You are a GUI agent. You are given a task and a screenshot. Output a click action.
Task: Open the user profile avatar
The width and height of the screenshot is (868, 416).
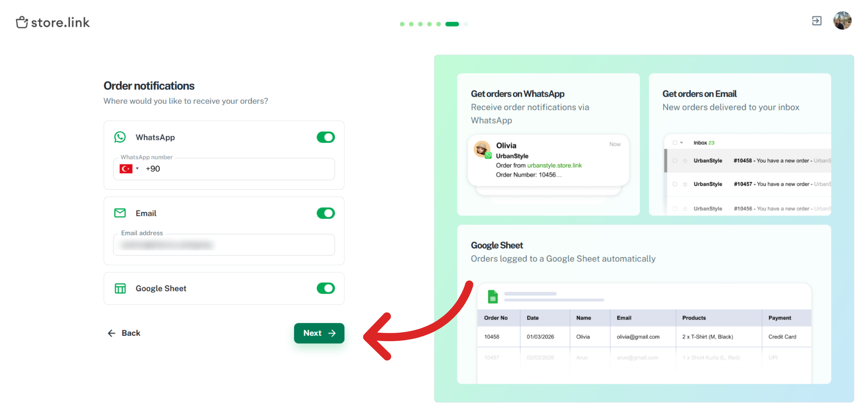click(842, 21)
